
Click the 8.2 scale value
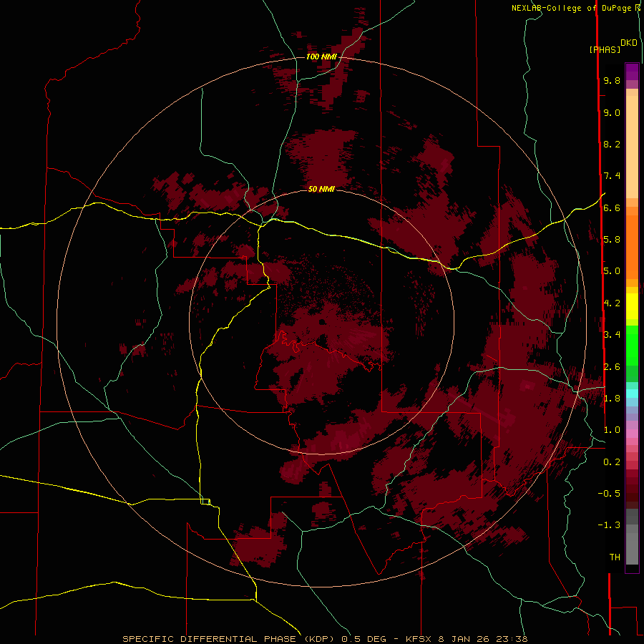tap(612, 144)
